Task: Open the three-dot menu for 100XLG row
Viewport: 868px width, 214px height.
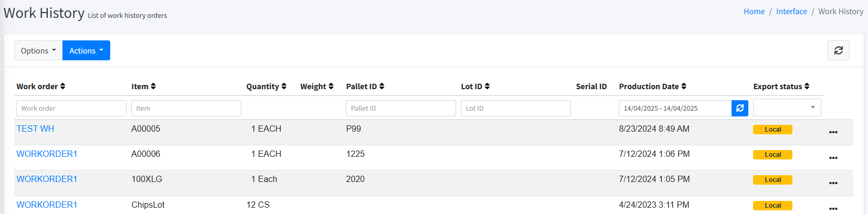Action: (x=833, y=183)
